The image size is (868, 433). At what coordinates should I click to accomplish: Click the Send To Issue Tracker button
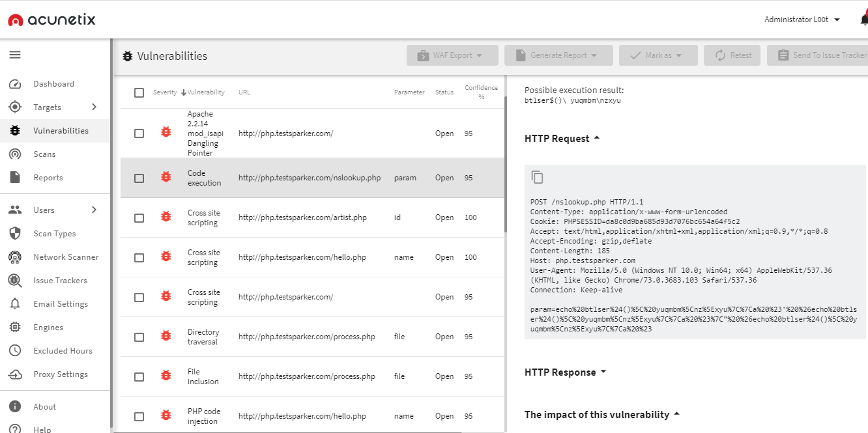[821, 55]
